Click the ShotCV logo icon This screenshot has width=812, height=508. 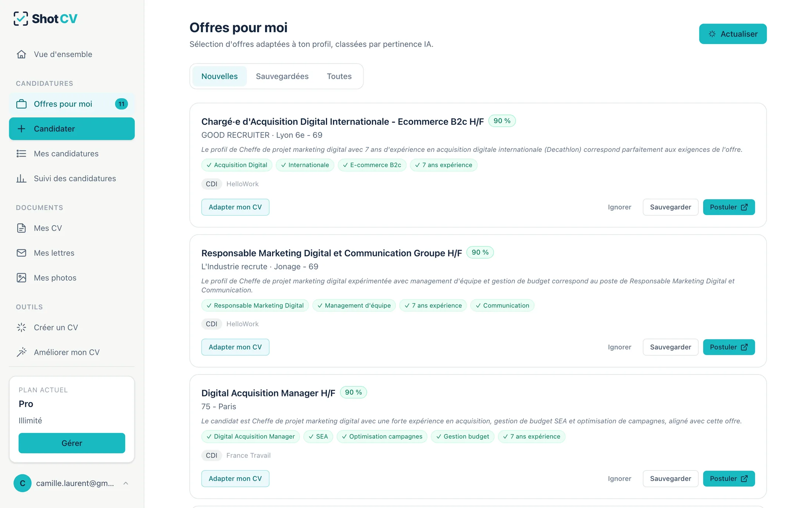pos(21,18)
